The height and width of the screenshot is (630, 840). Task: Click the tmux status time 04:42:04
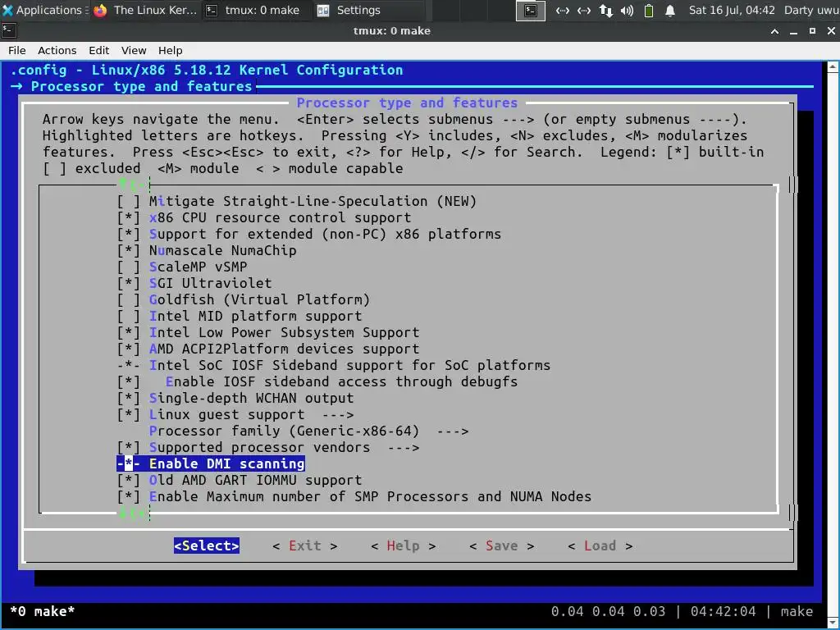click(724, 612)
